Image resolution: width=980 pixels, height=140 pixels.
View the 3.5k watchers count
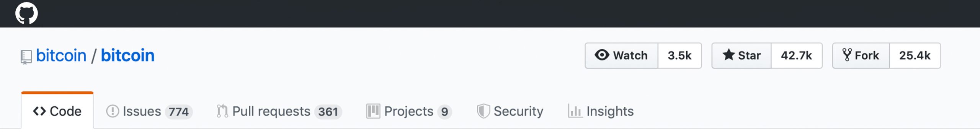click(x=679, y=55)
